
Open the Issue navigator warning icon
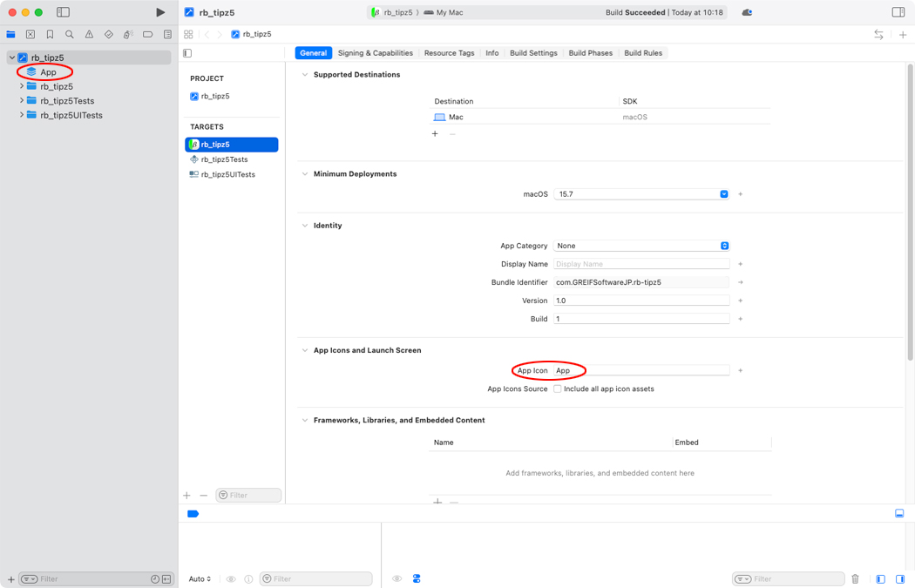point(89,35)
